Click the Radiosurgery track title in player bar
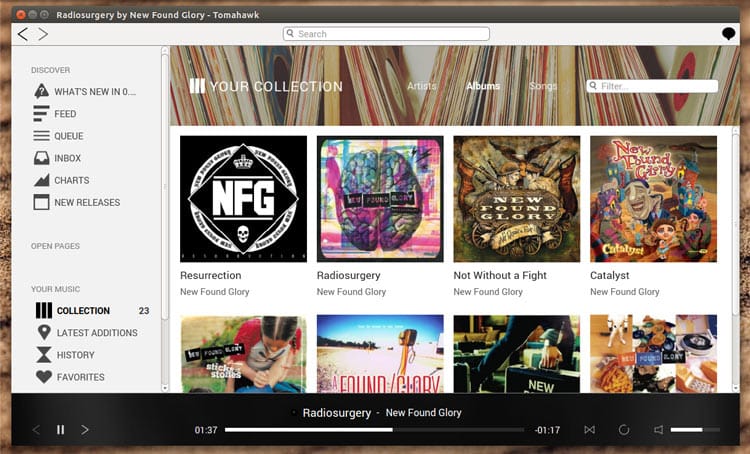The image size is (750, 454). pyautogui.click(x=336, y=413)
